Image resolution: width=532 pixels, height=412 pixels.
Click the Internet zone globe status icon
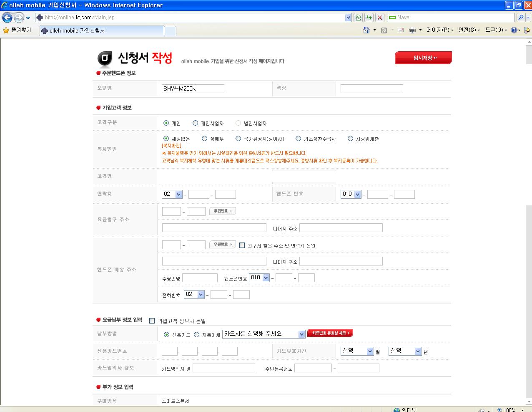pyautogui.click(x=396, y=410)
